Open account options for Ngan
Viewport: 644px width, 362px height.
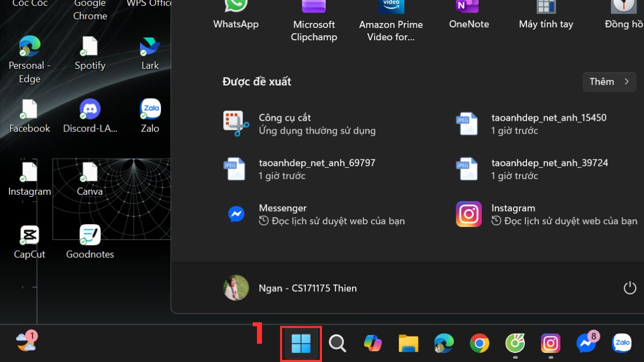tap(290, 288)
